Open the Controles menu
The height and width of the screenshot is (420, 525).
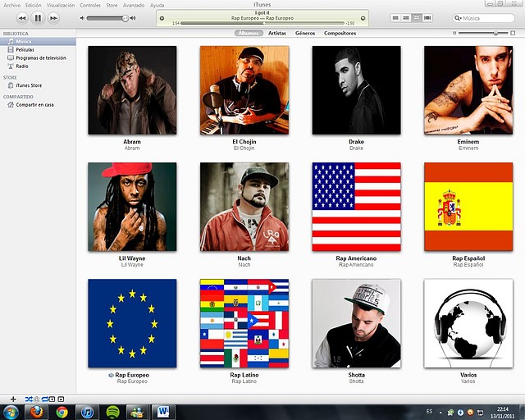pos(90,6)
